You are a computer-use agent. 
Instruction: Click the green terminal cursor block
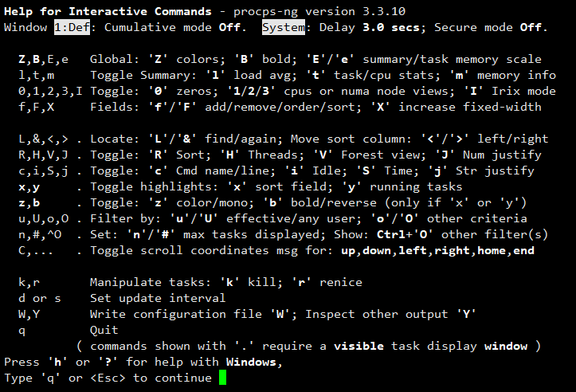pos(222,377)
